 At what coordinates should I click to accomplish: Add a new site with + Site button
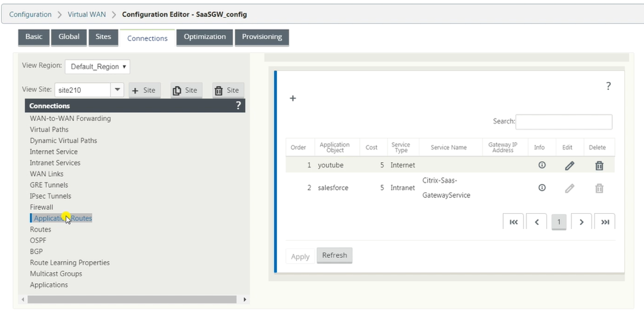point(145,91)
